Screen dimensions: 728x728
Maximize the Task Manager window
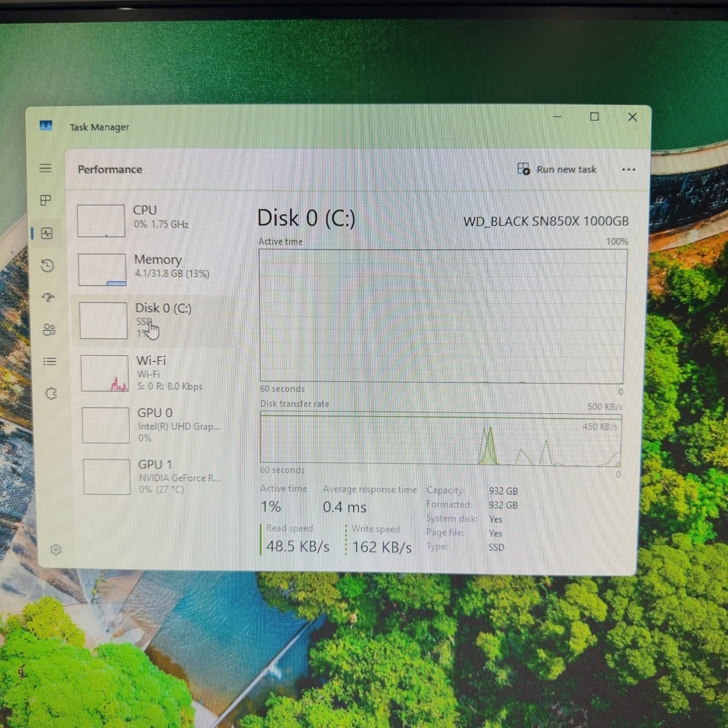(594, 117)
